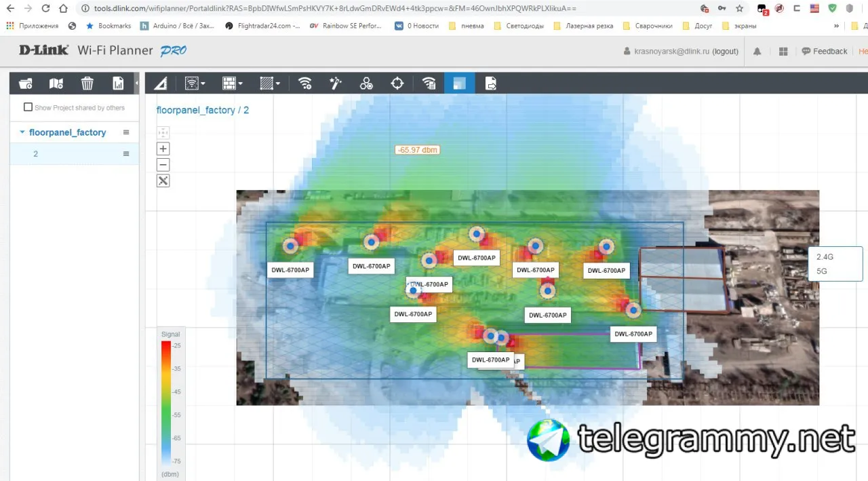Open the wall tool dropdown arrow
The width and height of the screenshot is (868, 481).
(241, 84)
